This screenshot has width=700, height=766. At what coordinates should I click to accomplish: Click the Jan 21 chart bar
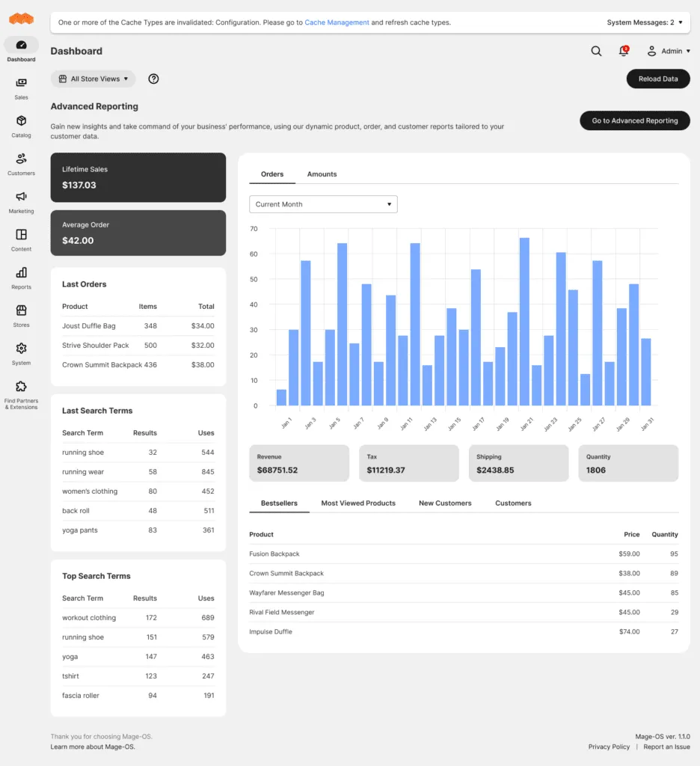524,322
